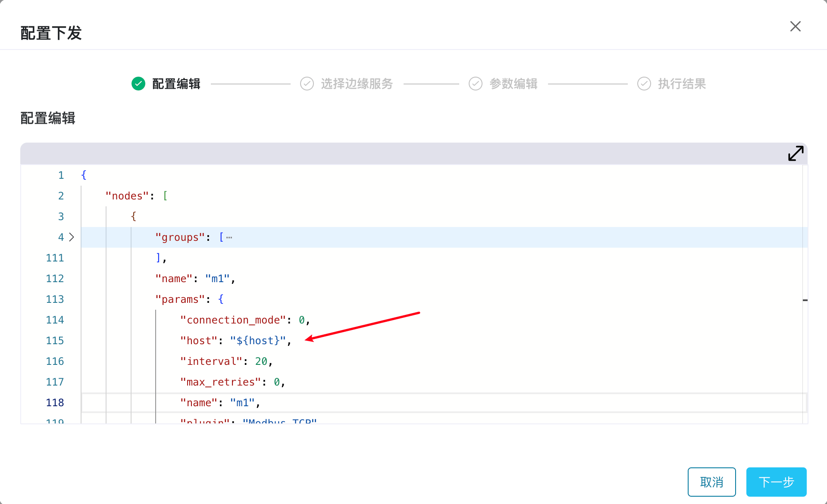This screenshot has width=827, height=504.
Task: Click the green 配置编辑 step check icon
Action: pos(138,84)
